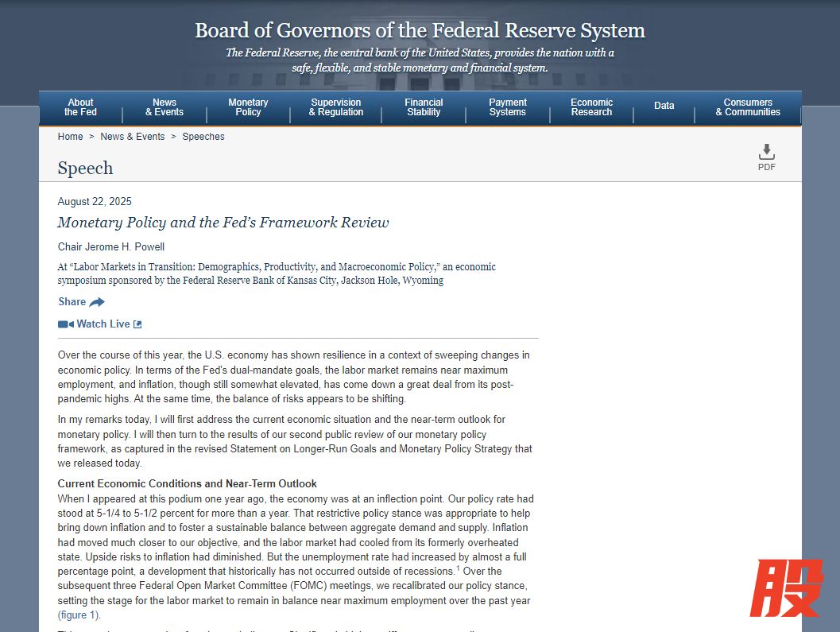Click the PDF download icon
This screenshot has width=840, height=632.
[x=766, y=153]
